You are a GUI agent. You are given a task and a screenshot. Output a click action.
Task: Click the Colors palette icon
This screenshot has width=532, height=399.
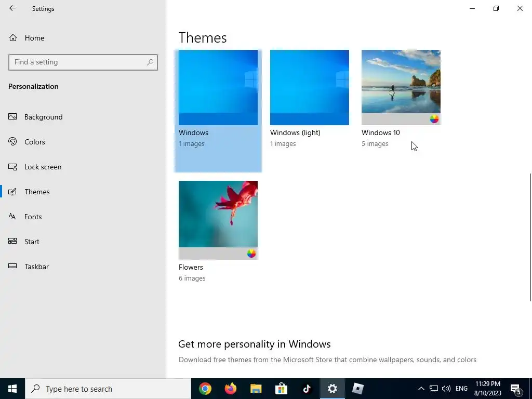click(x=12, y=141)
